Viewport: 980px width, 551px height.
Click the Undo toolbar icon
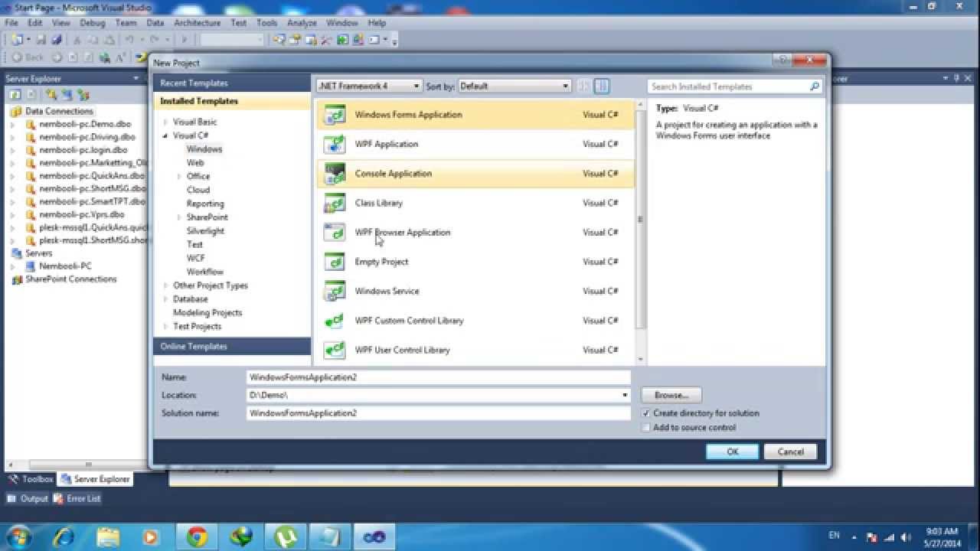tap(130, 40)
